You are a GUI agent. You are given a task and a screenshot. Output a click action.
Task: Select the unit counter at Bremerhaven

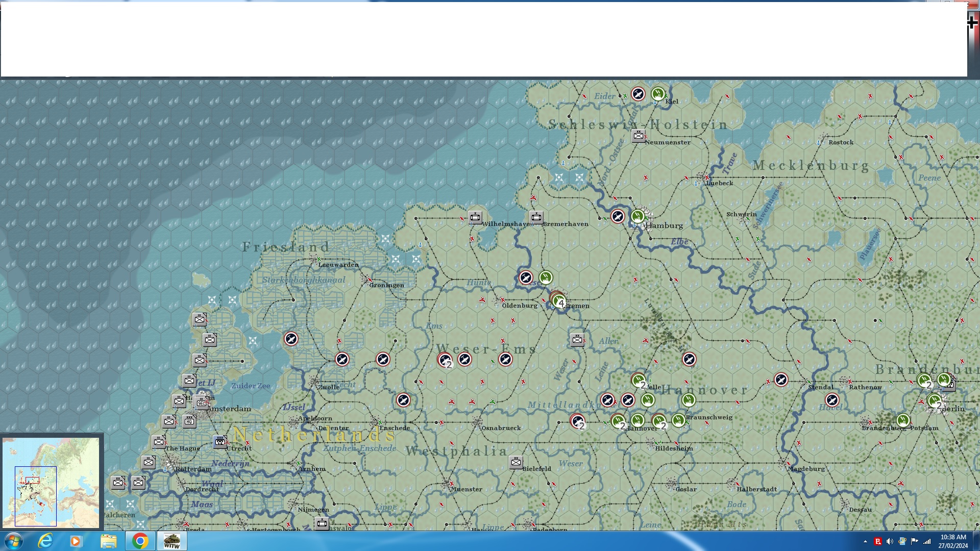pos(536,217)
